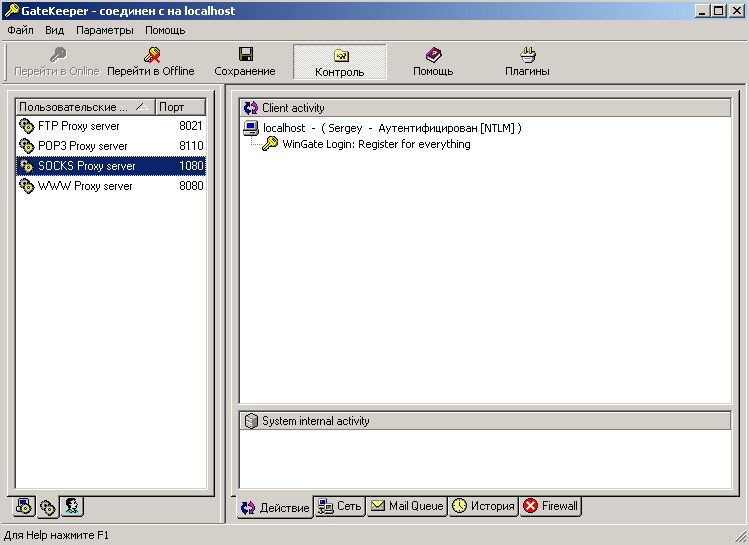The image size is (749, 545).
Task: Sort by Пользовательские column header
Action: pos(86,107)
